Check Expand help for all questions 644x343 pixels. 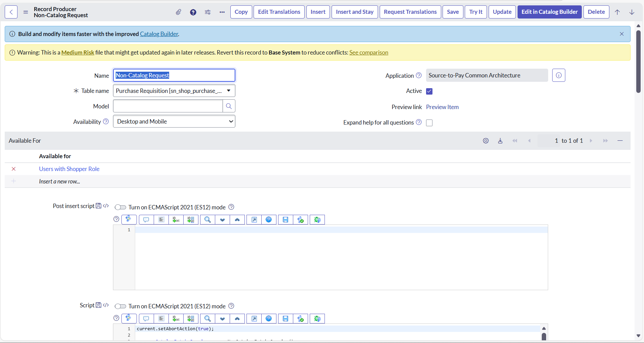pyautogui.click(x=429, y=123)
